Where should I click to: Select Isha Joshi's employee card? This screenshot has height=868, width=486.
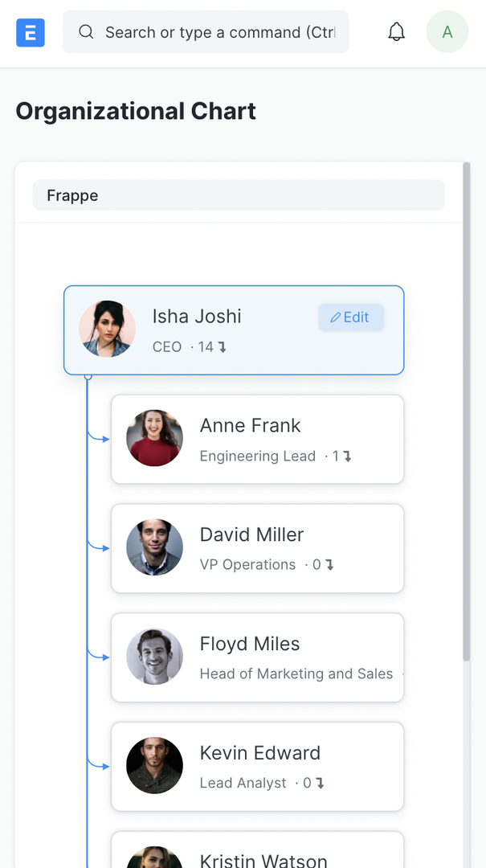tap(233, 330)
